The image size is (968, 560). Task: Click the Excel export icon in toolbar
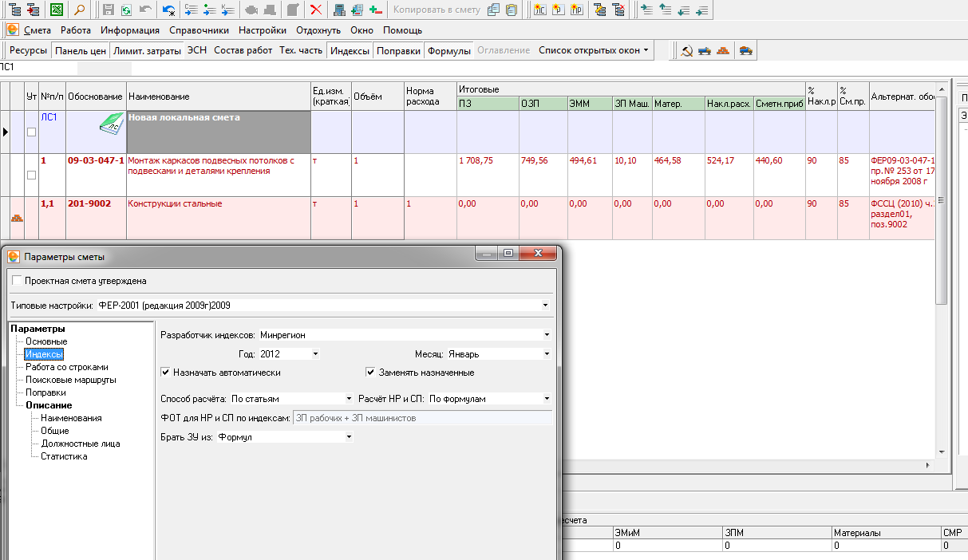click(x=57, y=10)
